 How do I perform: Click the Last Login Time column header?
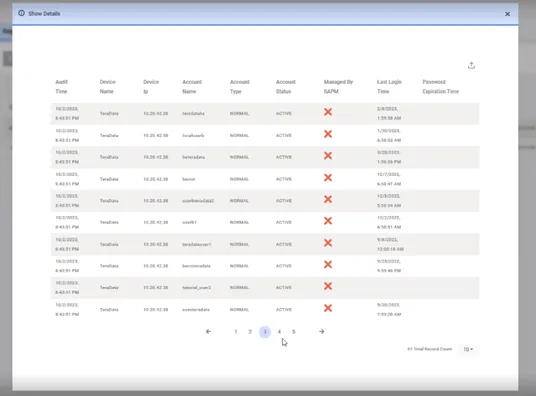point(389,87)
